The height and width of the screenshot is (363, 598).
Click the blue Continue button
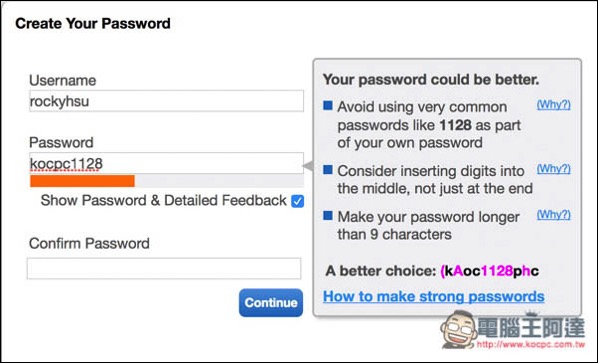point(271,303)
